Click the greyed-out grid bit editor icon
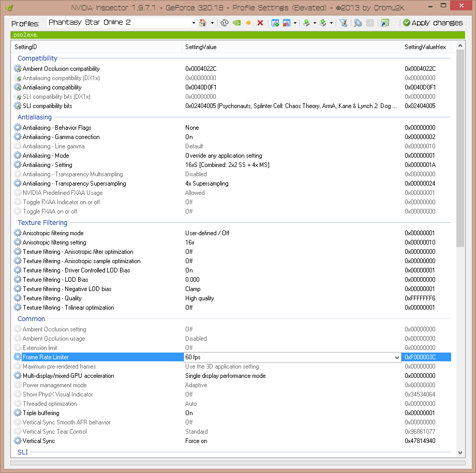Image resolution: width=476 pixels, height=473 pixels. click(x=370, y=23)
